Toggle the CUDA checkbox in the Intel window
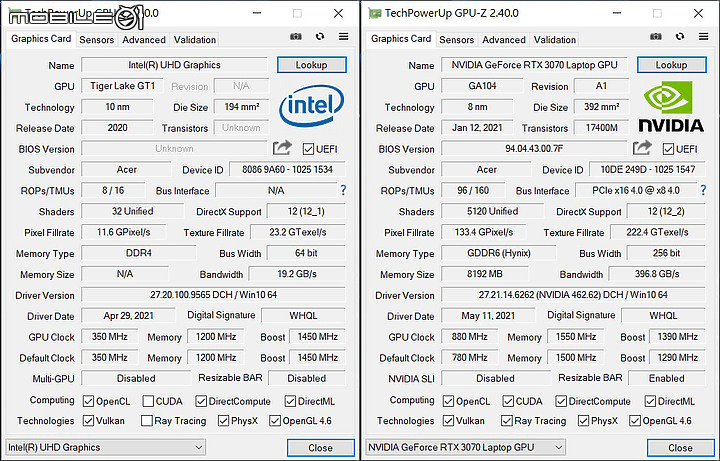 point(148,401)
